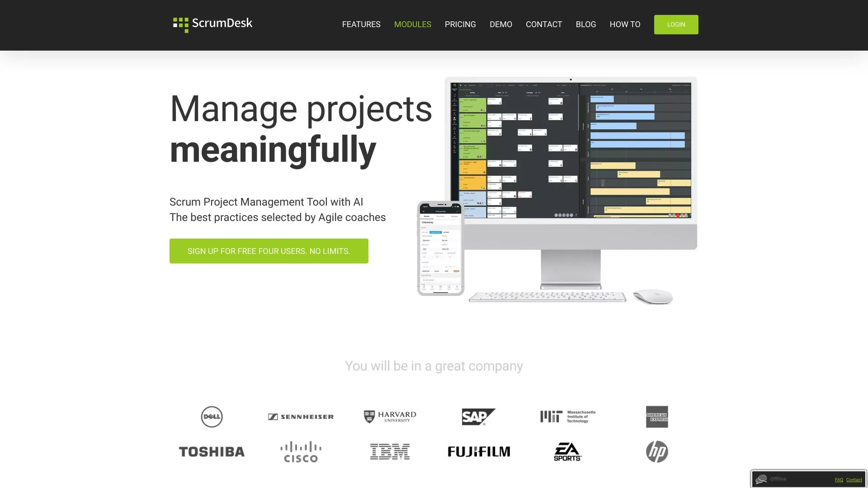The image size is (868, 488).
Task: Click the Harvard University logo icon
Action: 389,417
